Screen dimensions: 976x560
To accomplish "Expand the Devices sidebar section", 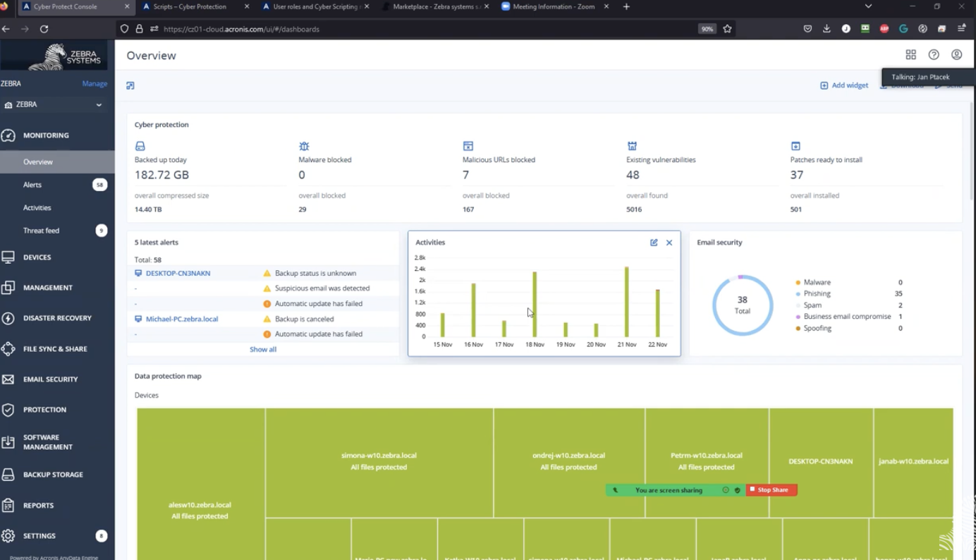I will (57, 257).
